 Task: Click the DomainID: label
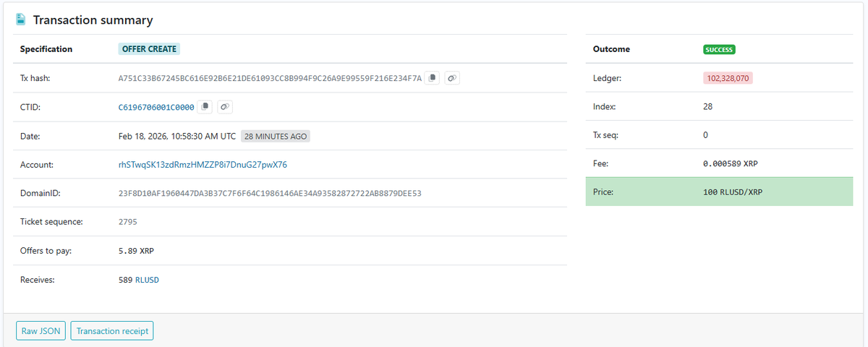click(40, 194)
